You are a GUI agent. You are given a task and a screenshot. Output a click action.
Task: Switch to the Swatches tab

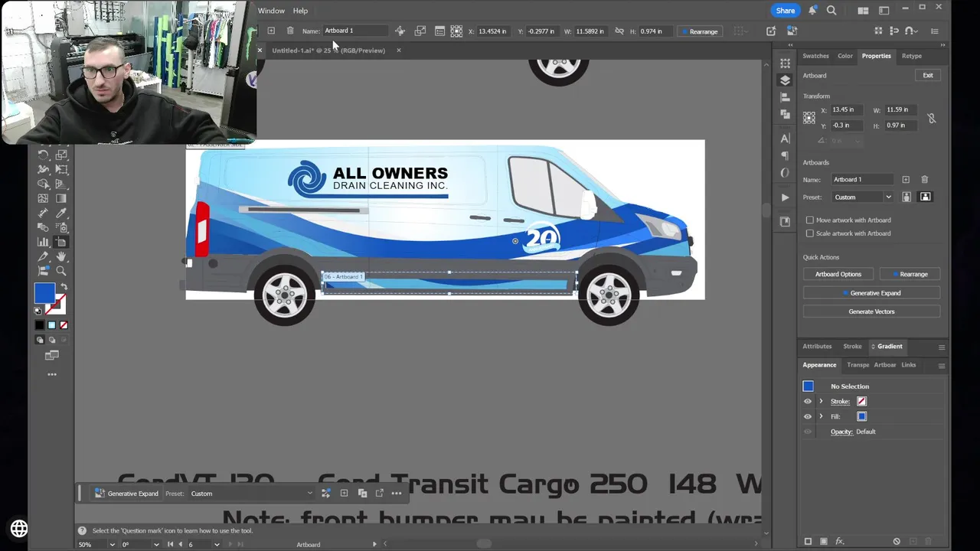coord(815,56)
